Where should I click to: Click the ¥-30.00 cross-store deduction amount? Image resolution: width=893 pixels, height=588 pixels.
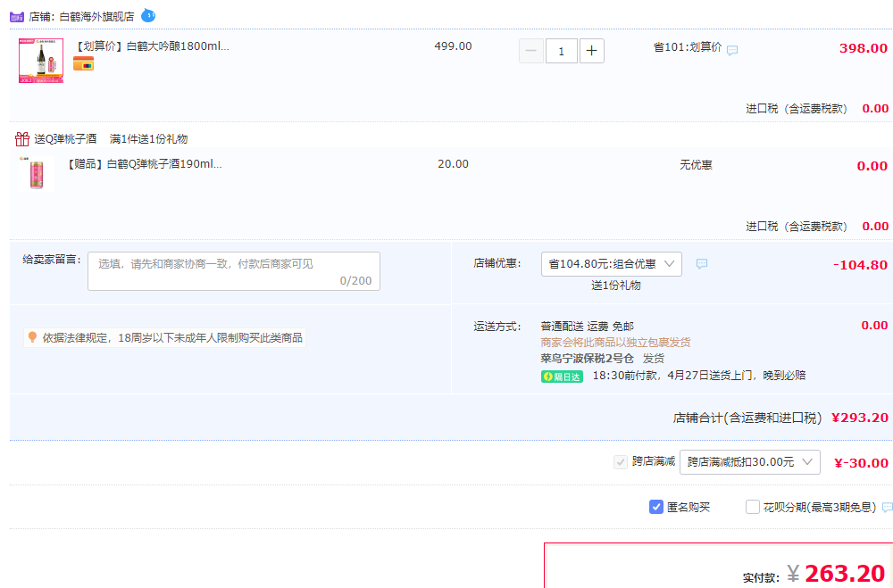(861, 463)
